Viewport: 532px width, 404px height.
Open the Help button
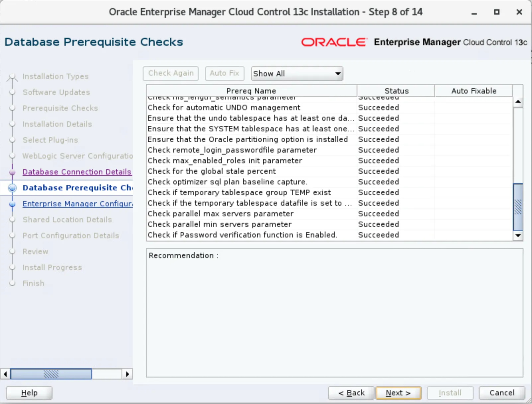(x=29, y=393)
